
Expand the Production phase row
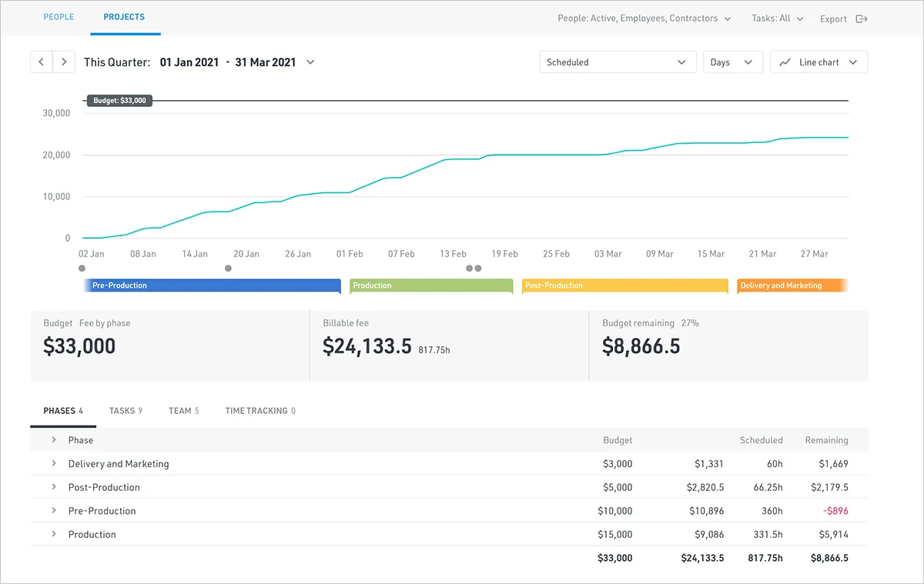click(54, 534)
